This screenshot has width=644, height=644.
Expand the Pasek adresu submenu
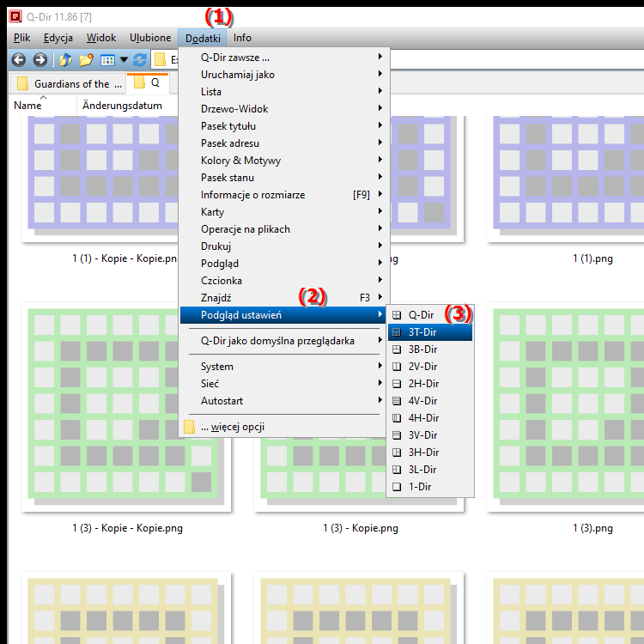[284, 143]
